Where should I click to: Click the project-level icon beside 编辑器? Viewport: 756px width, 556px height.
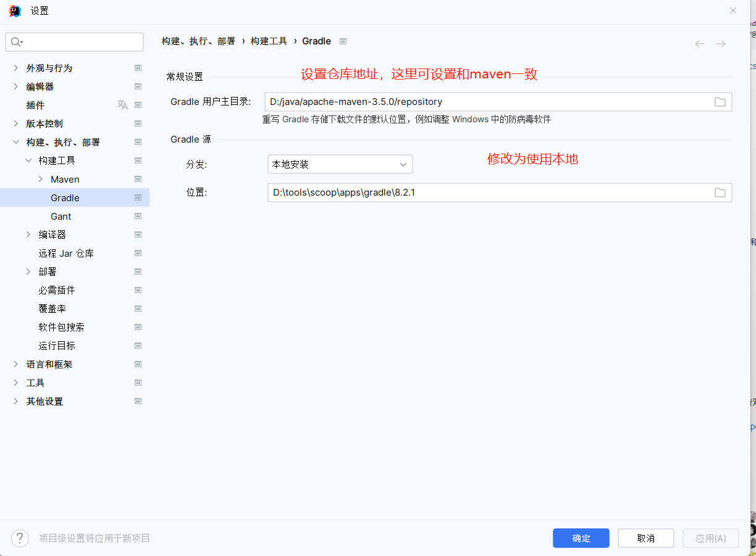tap(138, 86)
